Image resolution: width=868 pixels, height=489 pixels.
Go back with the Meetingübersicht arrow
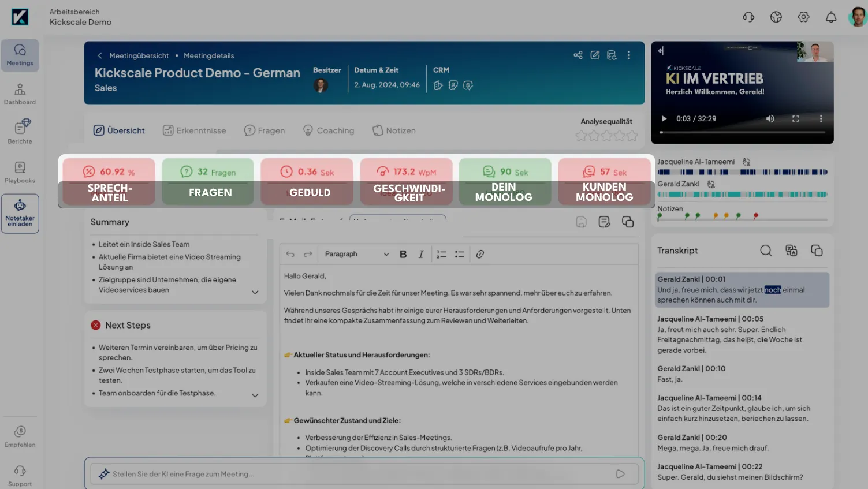click(100, 55)
